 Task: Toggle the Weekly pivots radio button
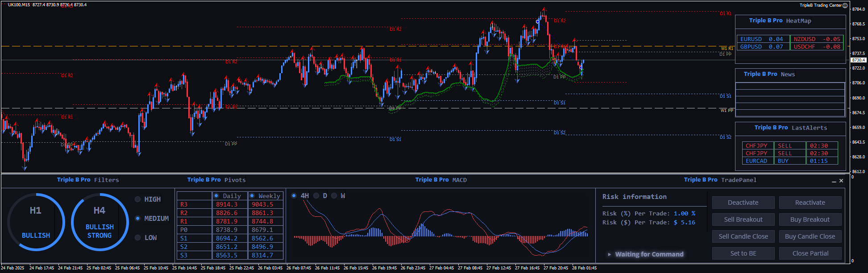[252, 196]
